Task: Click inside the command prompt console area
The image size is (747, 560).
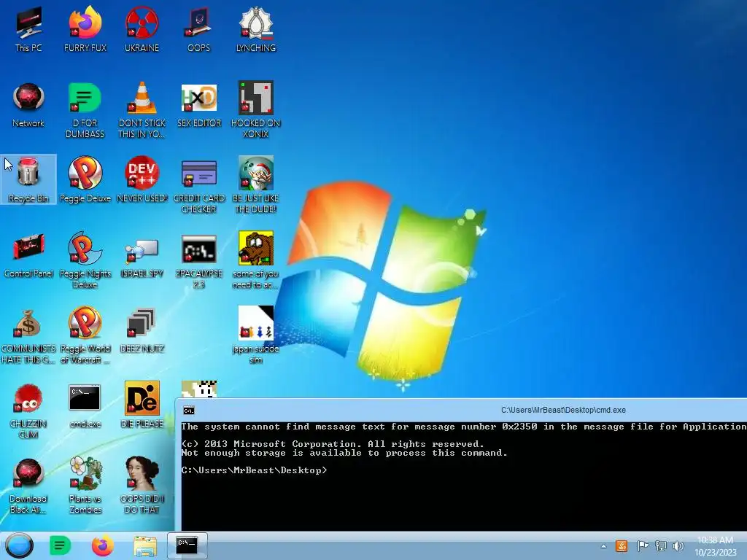Action: pos(464,475)
